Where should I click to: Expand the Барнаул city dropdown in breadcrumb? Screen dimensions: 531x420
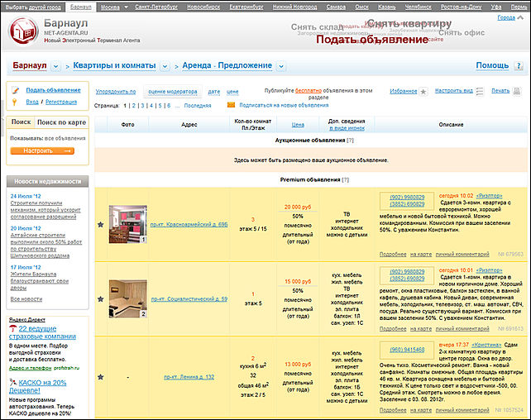click(x=55, y=66)
